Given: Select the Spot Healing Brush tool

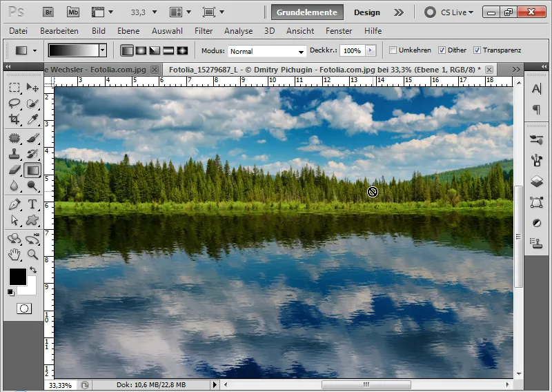Looking at the screenshot, I should coord(14,138).
